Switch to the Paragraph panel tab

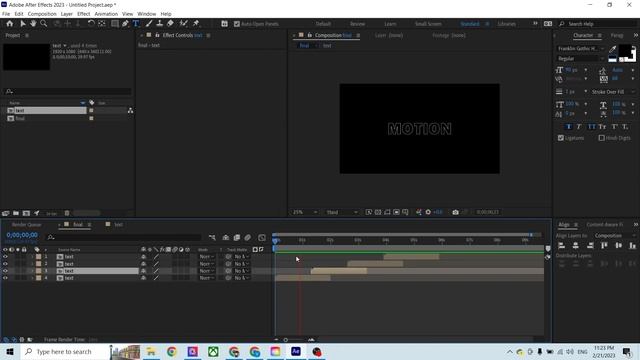[617, 36]
